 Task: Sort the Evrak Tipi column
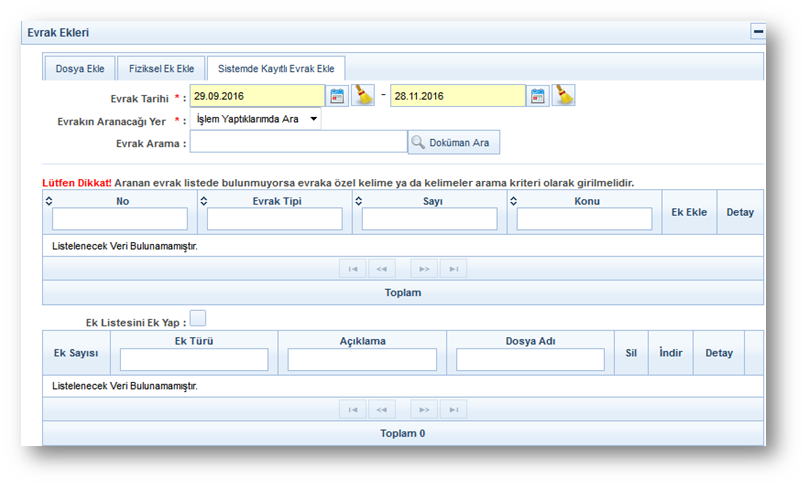205,201
